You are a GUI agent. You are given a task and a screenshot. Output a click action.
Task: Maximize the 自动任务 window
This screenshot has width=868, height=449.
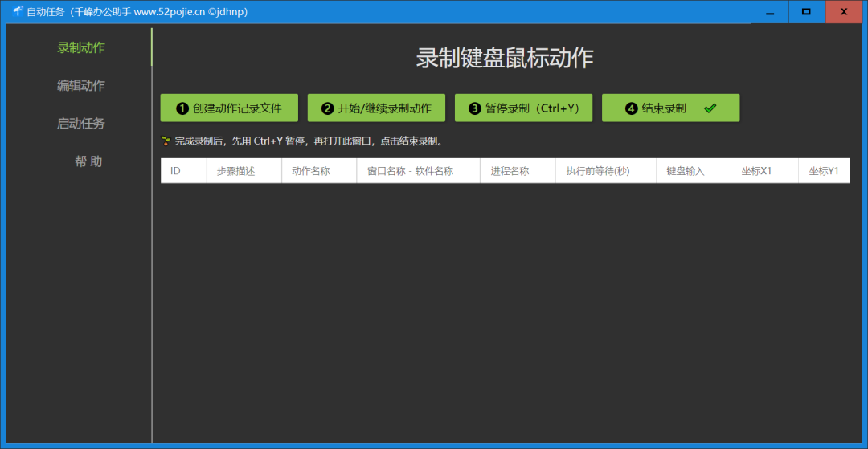(807, 11)
